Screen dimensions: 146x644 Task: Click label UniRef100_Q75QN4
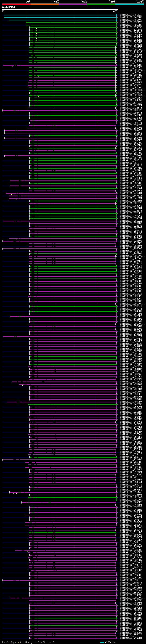coord(131,193)
